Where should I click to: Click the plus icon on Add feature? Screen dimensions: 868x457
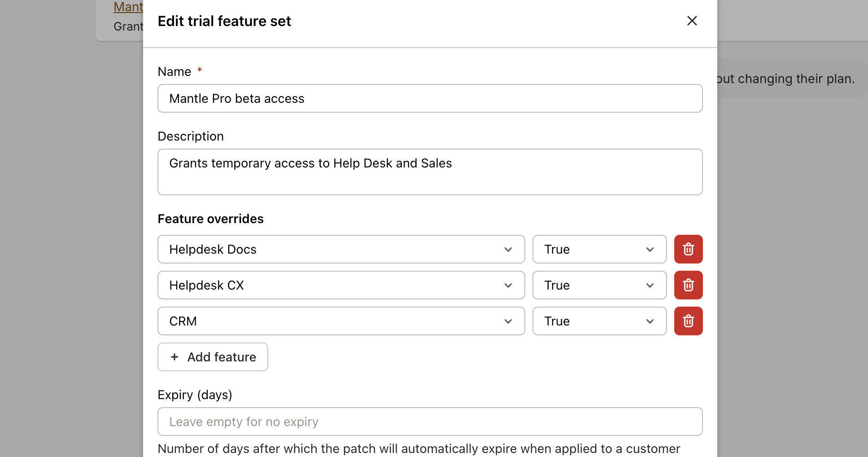coord(174,356)
